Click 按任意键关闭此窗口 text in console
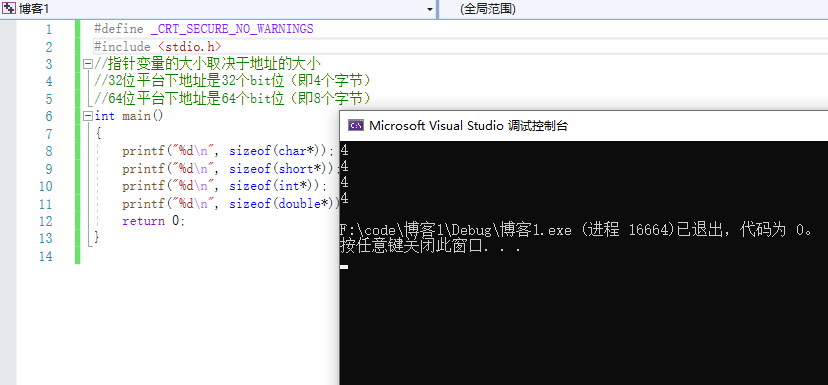The width and height of the screenshot is (828, 385). click(431, 247)
